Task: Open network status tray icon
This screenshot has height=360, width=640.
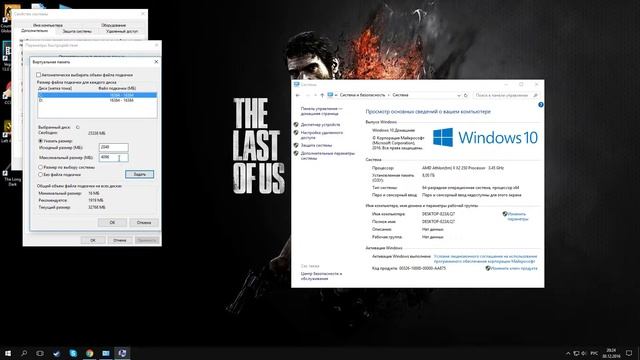Action: point(576,353)
